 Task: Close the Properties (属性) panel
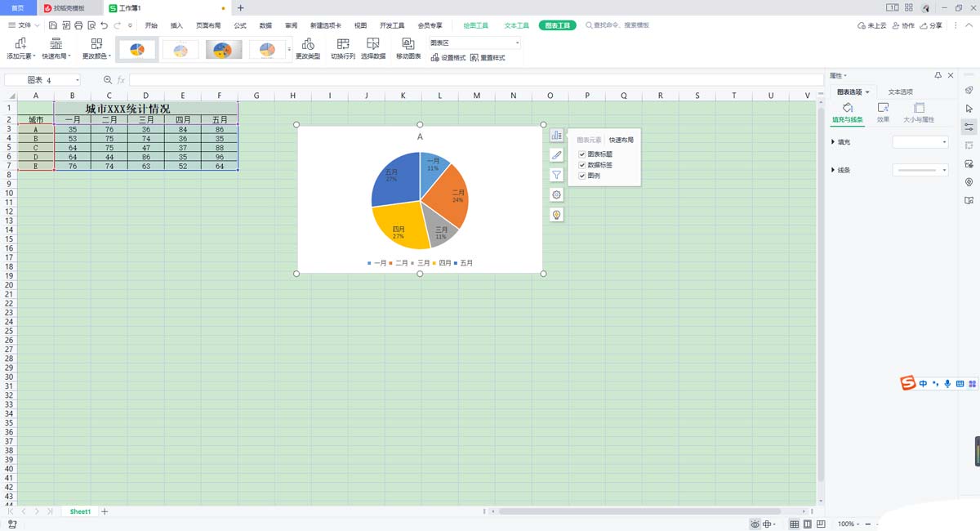point(950,75)
